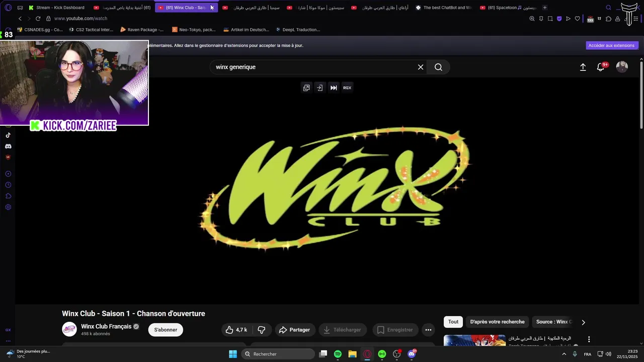Open the Windows Start menu

coord(233,354)
